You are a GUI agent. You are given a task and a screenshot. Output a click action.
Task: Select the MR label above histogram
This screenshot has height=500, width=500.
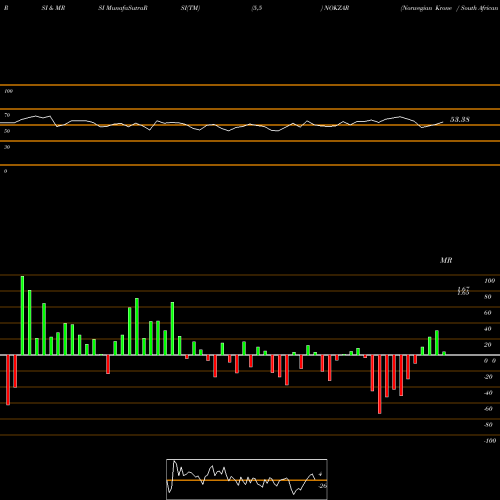[x=446, y=260]
